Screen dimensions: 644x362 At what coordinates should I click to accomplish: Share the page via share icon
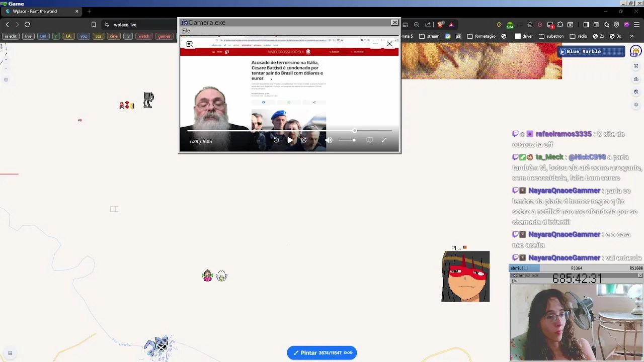[x=428, y=25]
